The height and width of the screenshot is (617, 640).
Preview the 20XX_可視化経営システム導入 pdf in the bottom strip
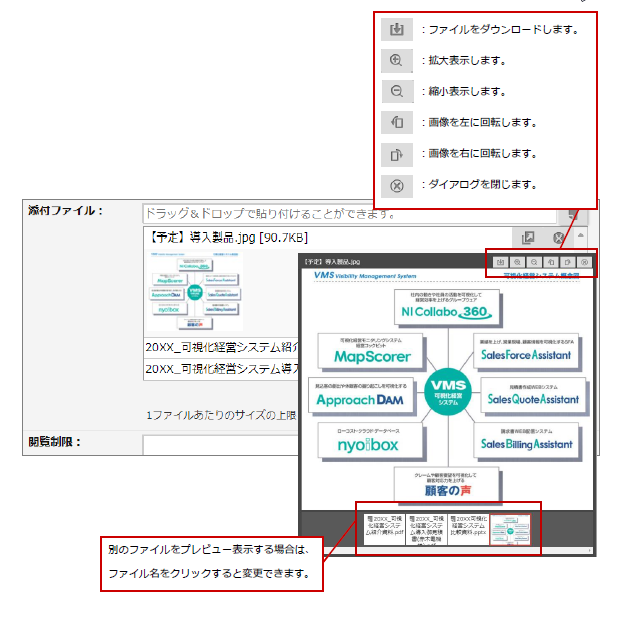[x=427, y=529]
